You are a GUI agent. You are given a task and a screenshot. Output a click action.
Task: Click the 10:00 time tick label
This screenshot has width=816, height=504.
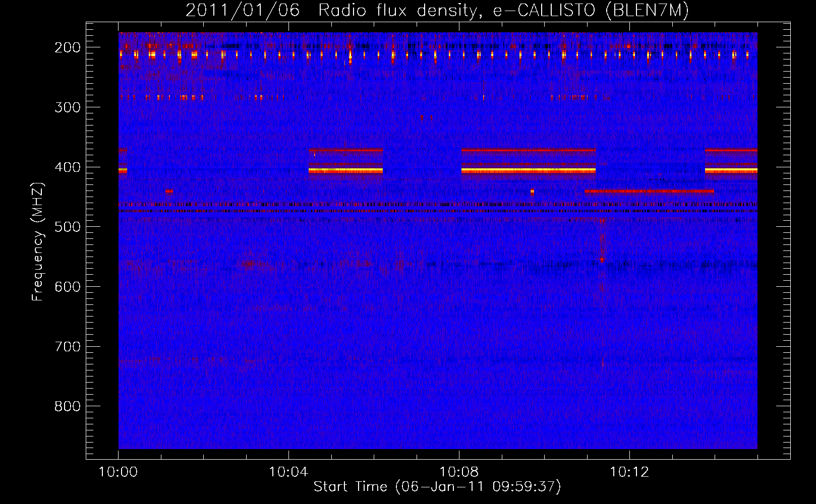[x=118, y=472]
